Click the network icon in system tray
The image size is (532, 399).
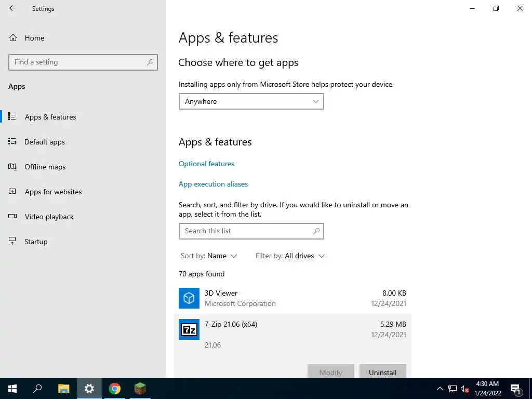(453, 389)
